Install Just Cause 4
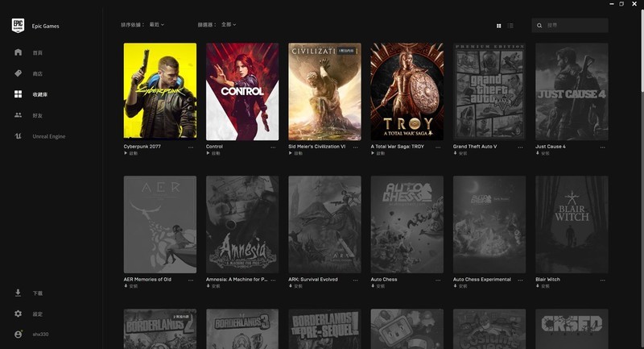This screenshot has height=349, width=644. 543,153
